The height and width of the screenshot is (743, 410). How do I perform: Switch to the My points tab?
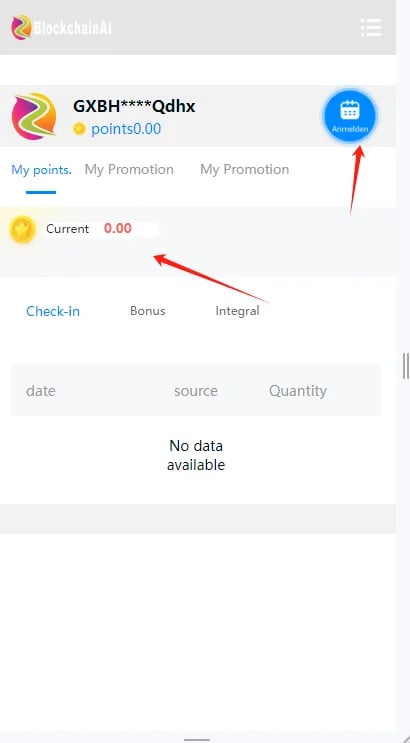click(x=41, y=170)
